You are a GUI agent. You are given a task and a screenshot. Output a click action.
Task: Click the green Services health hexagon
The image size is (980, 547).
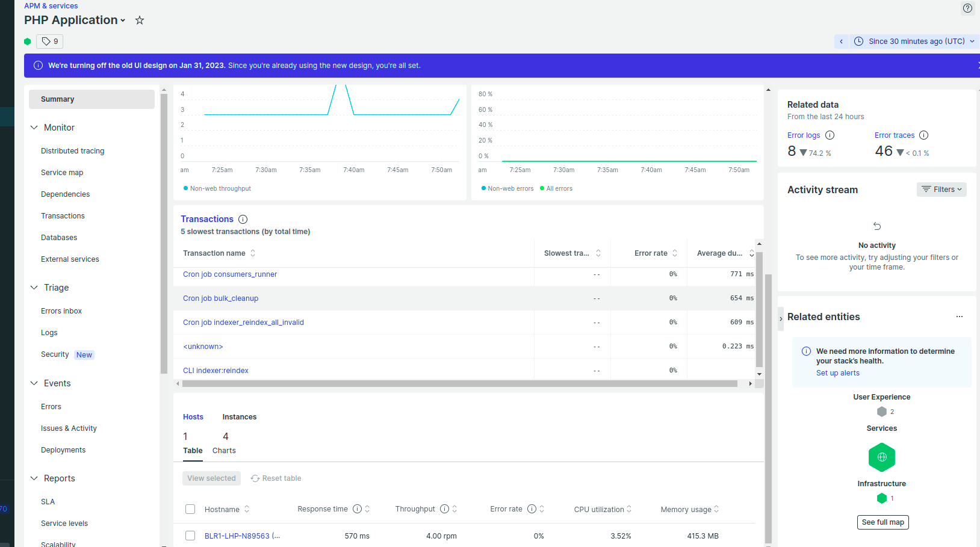[x=881, y=457]
